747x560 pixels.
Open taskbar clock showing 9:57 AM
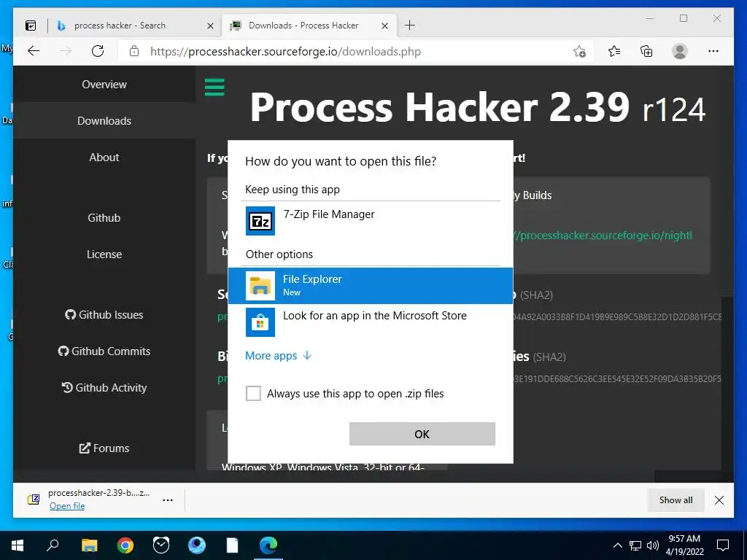pos(684,545)
